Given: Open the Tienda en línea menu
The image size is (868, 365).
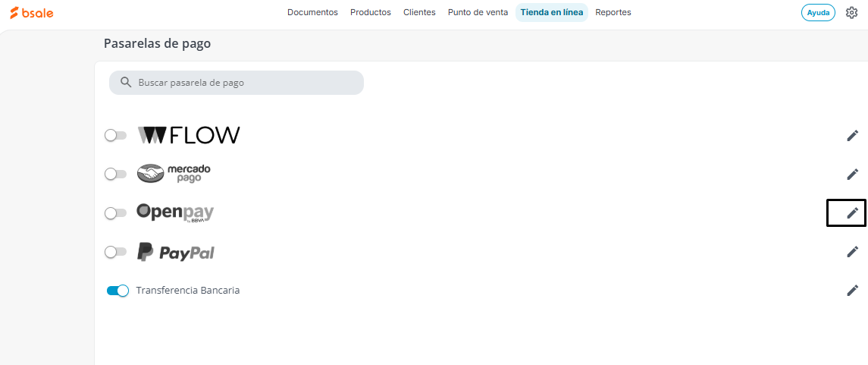Looking at the screenshot, I should point(551,12).
